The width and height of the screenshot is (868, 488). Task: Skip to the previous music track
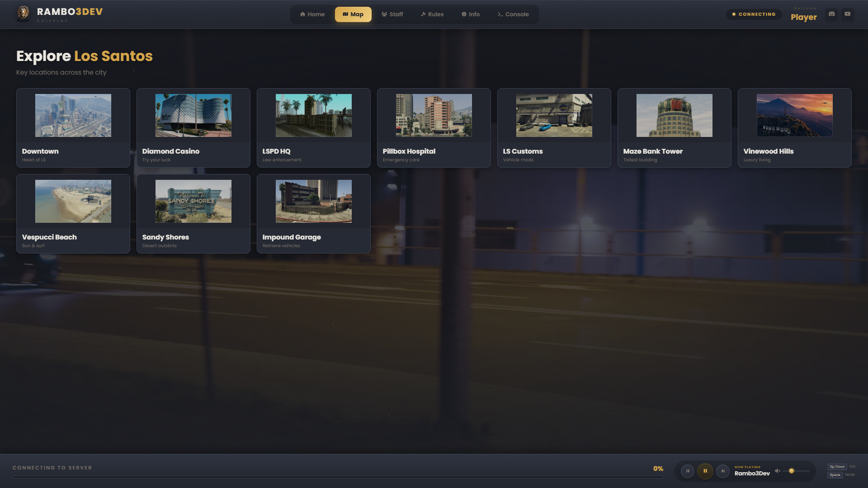click(x=688, y=471)
